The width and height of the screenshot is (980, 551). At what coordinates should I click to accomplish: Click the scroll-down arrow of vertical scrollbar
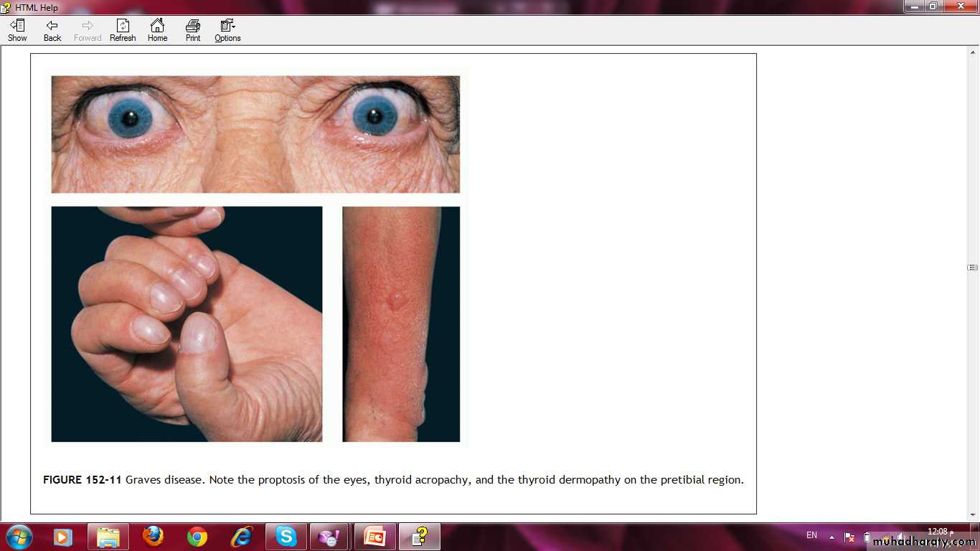pyautogui.click(x=974, y=514)
